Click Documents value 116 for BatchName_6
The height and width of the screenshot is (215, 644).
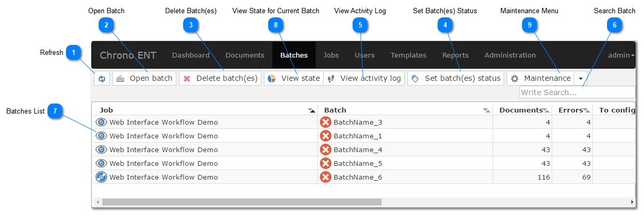tap(544, 177)
